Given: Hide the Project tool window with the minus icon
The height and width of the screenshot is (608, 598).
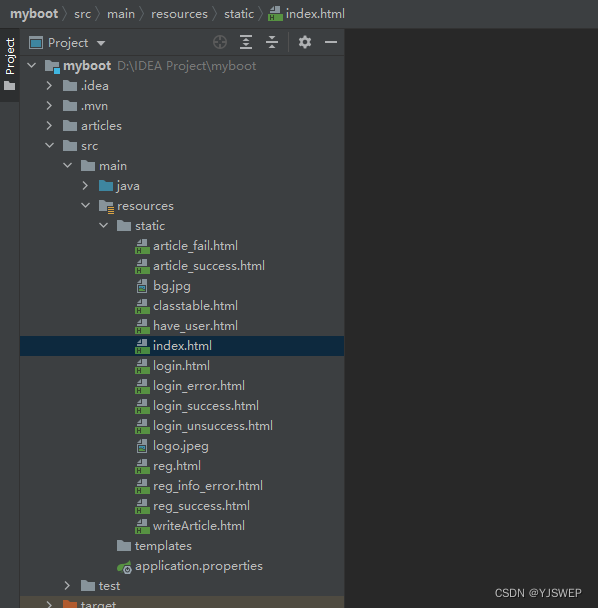Looking at the screenshot, I should tap(331, 42).
